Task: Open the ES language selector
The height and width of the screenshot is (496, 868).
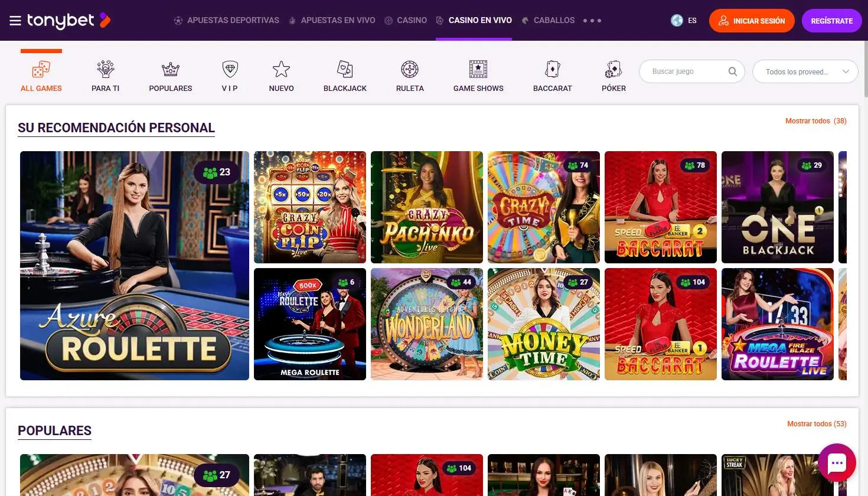Action: (685, 20)
